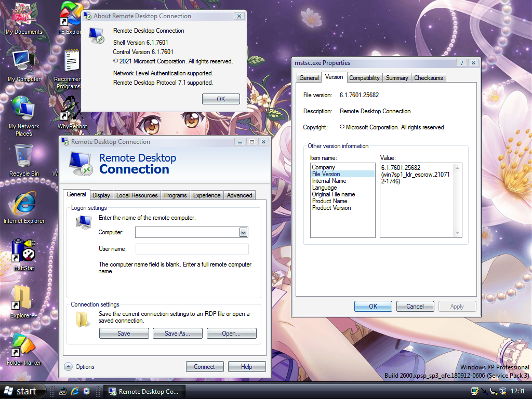The height and width of the screenshot is (399, 532).
Task: Select the Recycle Bin icon
Action: [24, 160]
